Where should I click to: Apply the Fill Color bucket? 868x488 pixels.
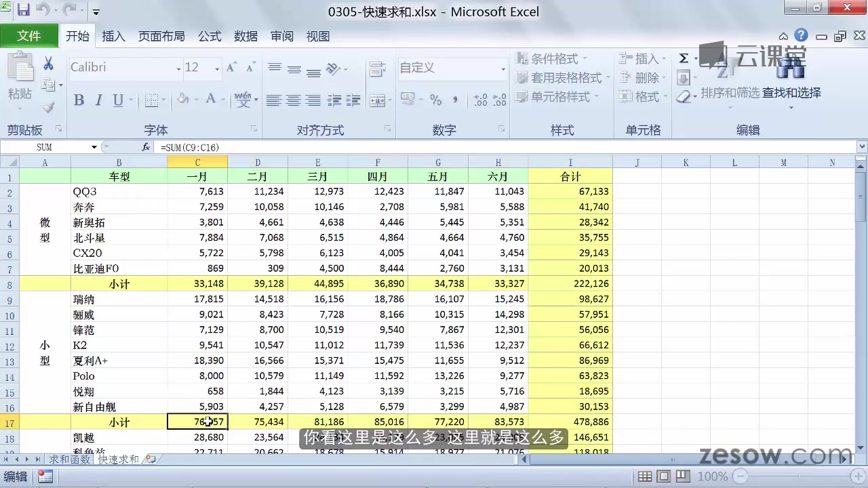[182, 100]
